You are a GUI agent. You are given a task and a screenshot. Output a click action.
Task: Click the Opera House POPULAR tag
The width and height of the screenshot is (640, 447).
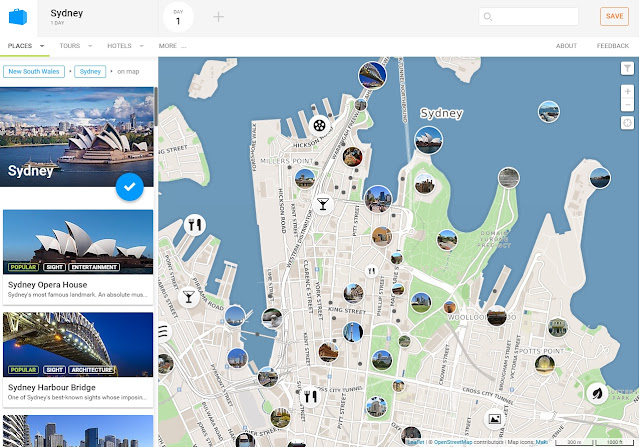pos(23,267)
